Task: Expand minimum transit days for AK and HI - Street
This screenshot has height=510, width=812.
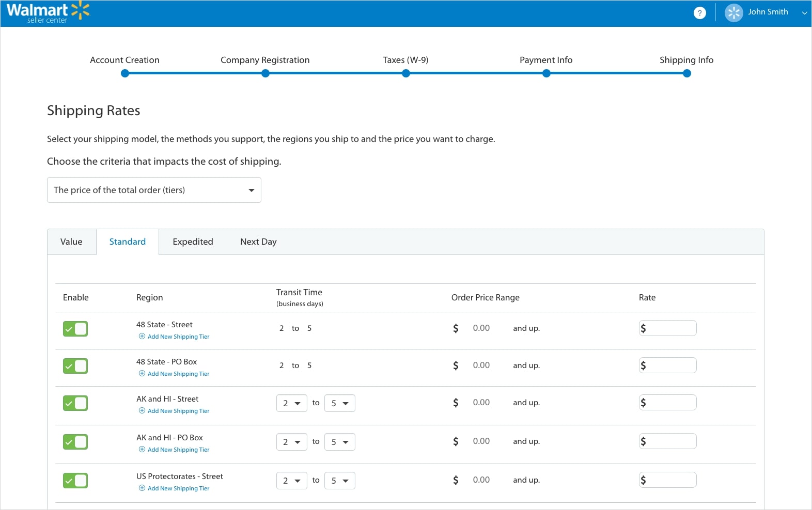Action: [292, 403]
